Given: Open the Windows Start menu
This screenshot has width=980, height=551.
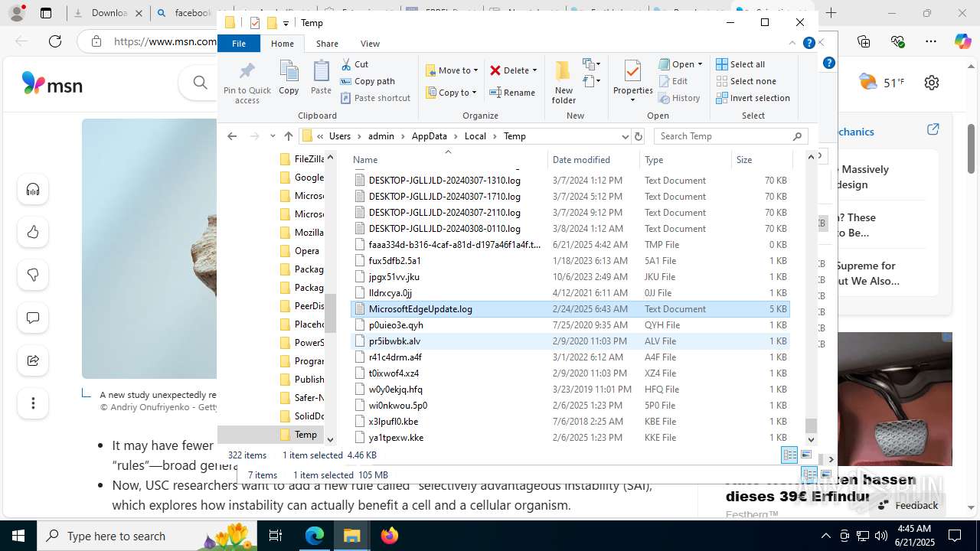Looking at the screenshot, I should 18,536.
